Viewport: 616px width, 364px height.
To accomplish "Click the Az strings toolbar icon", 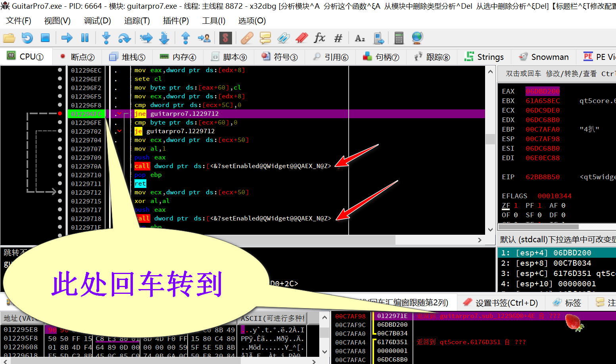I will pos(360,38).
